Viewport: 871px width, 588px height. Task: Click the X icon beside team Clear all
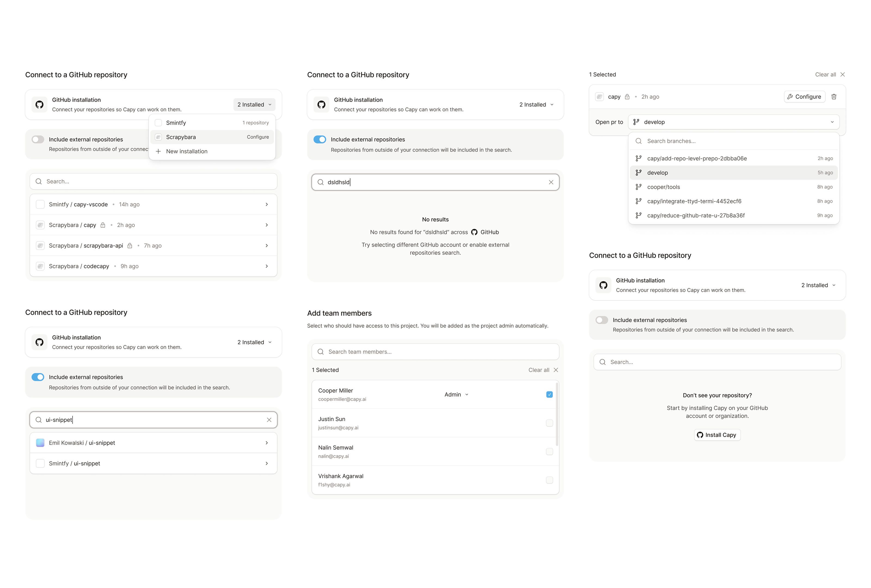pos(556,370)
